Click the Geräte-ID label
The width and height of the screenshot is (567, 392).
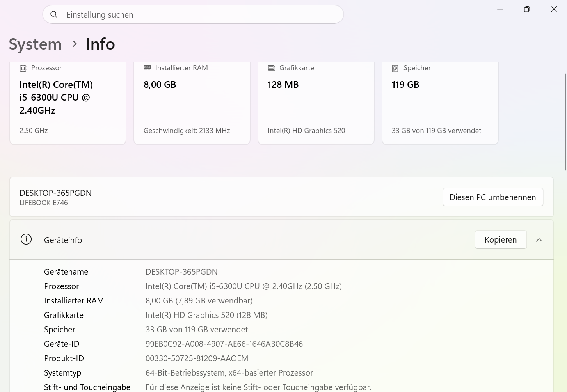62,344
